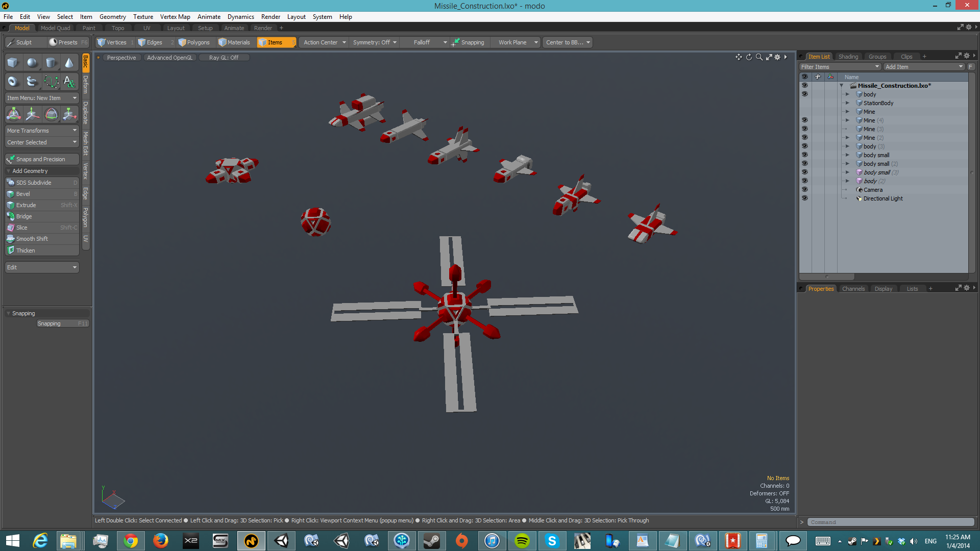Image resolution: width=980 pixels, height=551 pixels.
Task: Open Steam from the taskbar
Action: click(431, 541)
